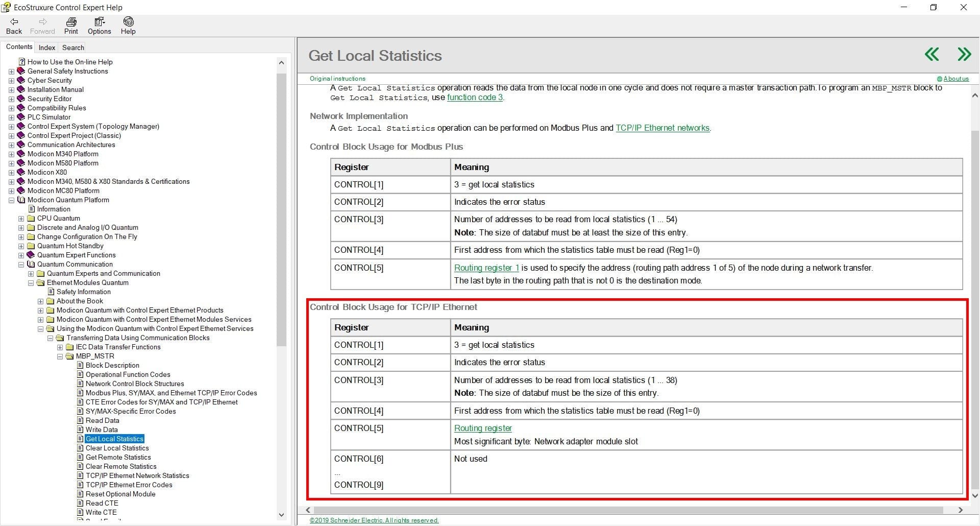Switch to the Search tab

(x=73, y=47)
